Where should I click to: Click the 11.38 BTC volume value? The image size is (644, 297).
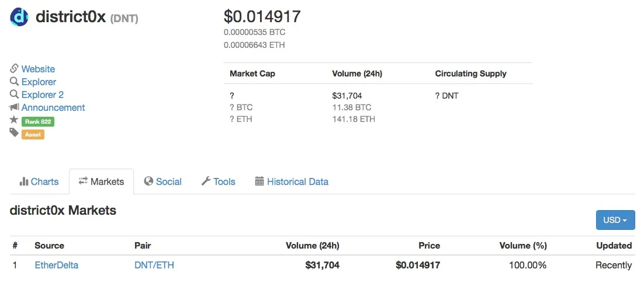352,107
